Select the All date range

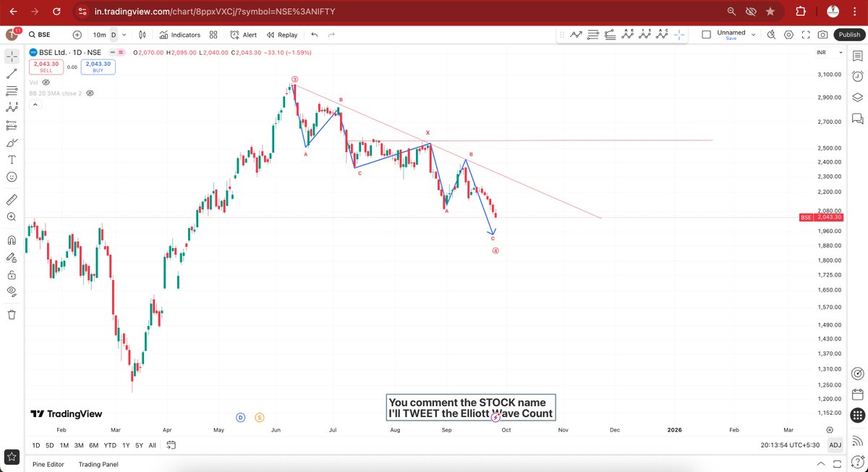tap(153, 445)
